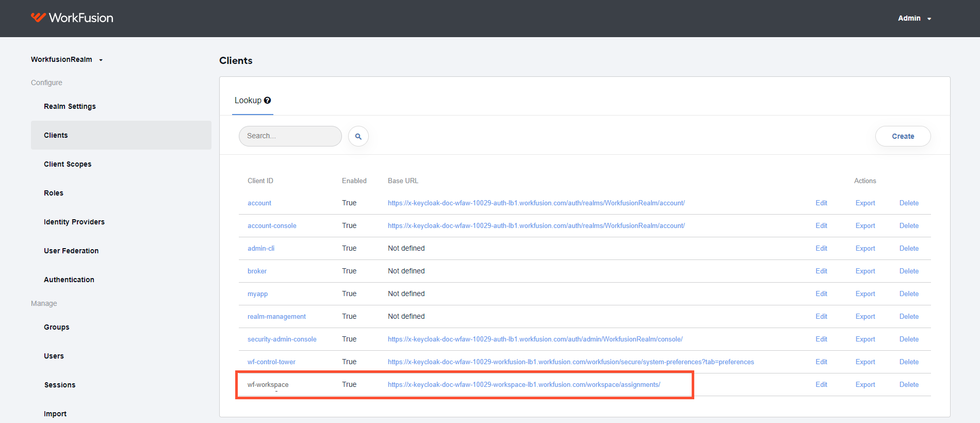Follow the wf-control-tower base URL
The width and height of the screenshot is (980, 423).
coord(571,362)
